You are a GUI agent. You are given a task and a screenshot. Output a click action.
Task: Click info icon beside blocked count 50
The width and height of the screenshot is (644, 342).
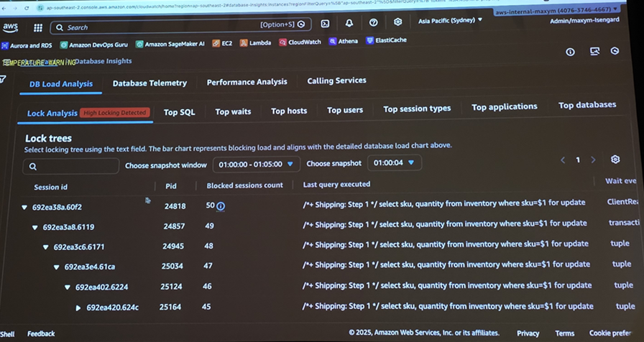pyautogui.click(x=221, y=206)
